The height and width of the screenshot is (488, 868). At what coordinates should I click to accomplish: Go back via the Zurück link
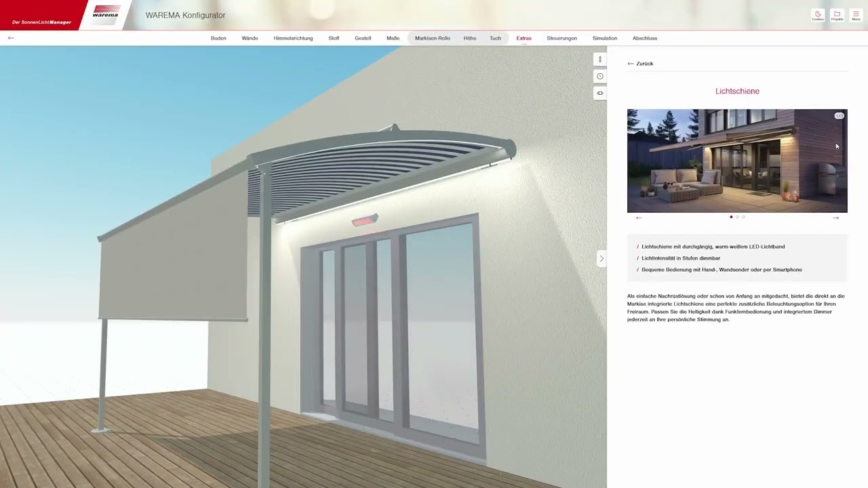[x=640, y=64]
